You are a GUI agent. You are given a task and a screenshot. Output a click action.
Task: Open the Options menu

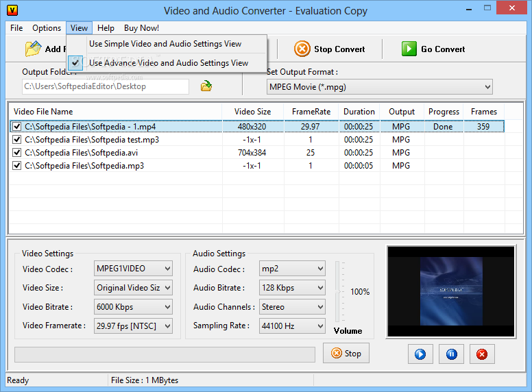pos(47,28)
